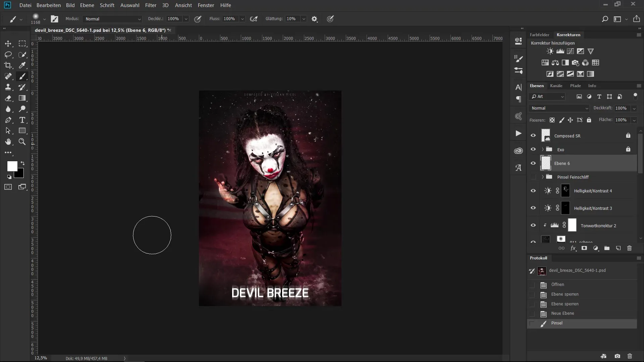Viewport: 644px width, 362px height.
Task: Select the Rectangular Marquee tool
Action: (x=22, y=44)
